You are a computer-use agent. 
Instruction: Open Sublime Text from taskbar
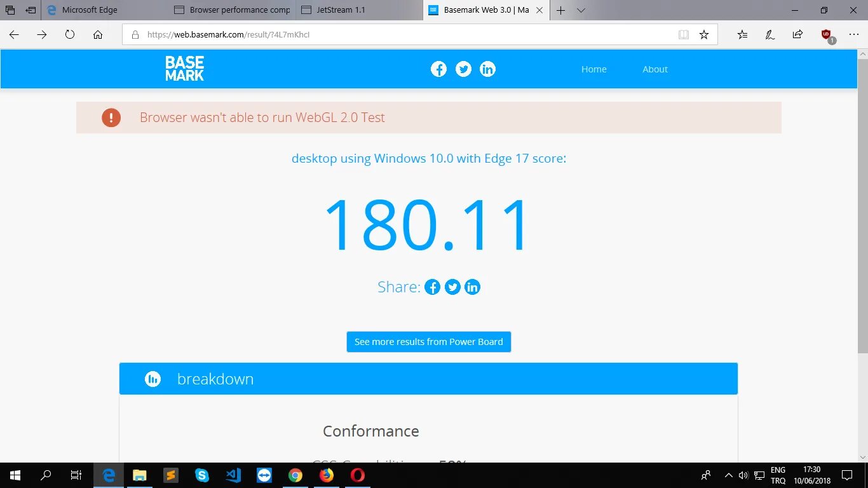[170, 475]
